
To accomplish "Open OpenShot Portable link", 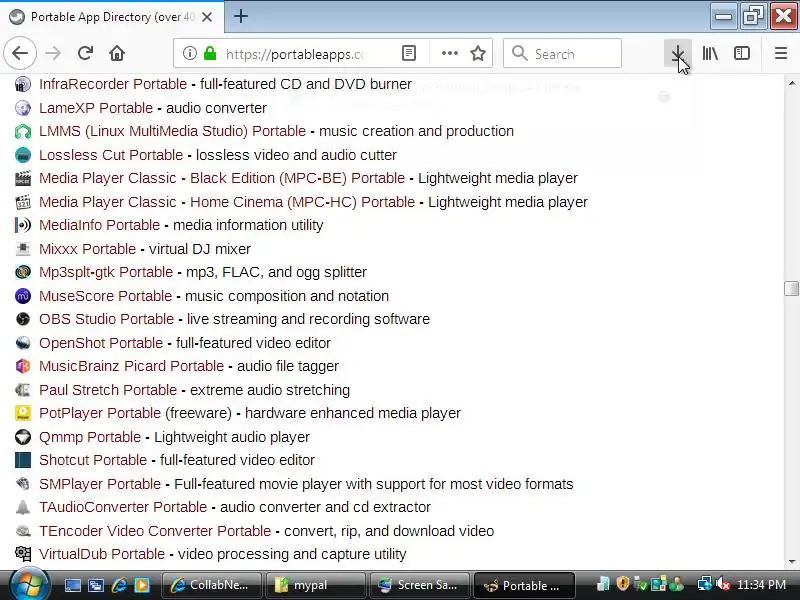I will click(x=101, y=343).
